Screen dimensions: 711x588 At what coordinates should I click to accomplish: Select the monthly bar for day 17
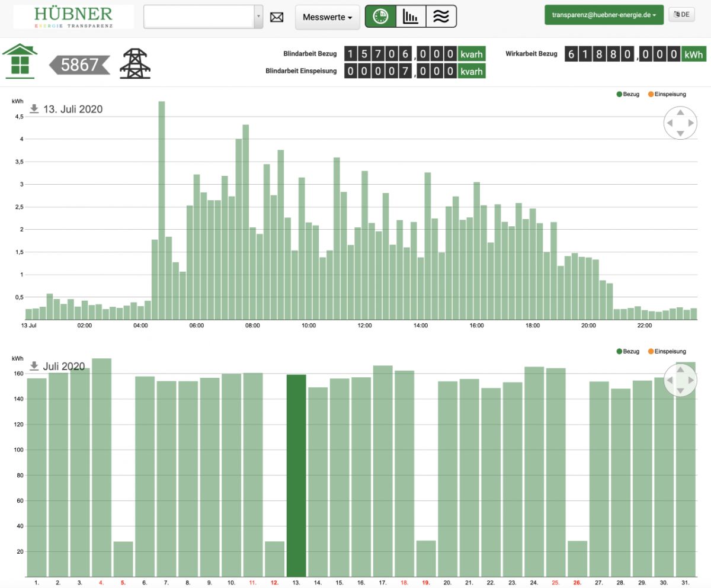point(383,471)
